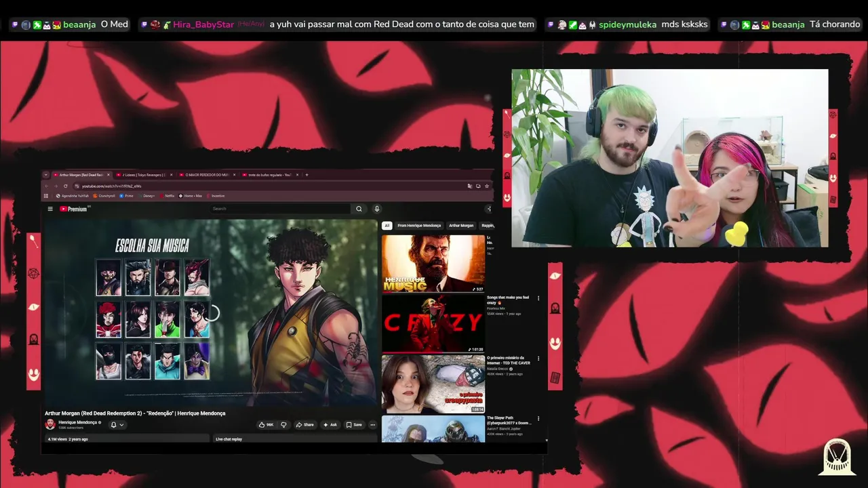Open notification bell dropdown for Henrique Mendonça
The image size is (868, 488).
click(117, 425)
